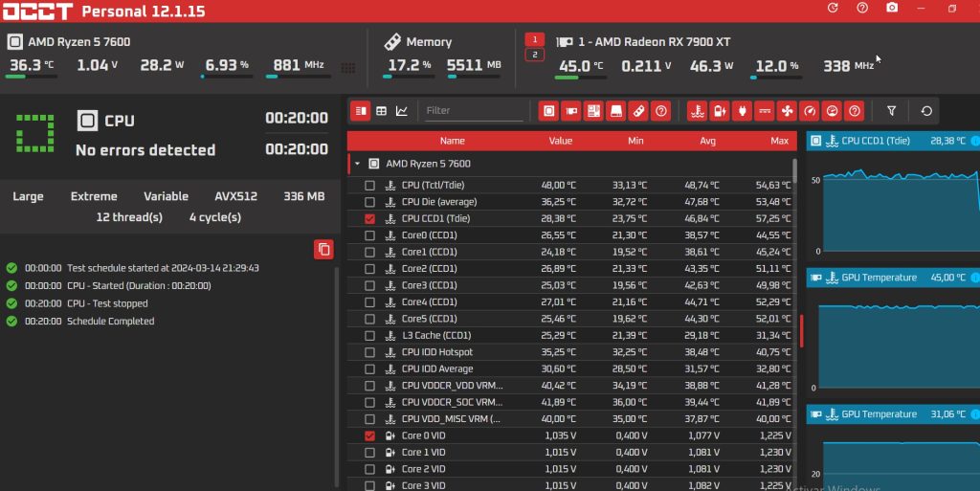980x491 pixels.
Task: Click the CPU CCD1 (Tdie) graph header
Action: 893,141
